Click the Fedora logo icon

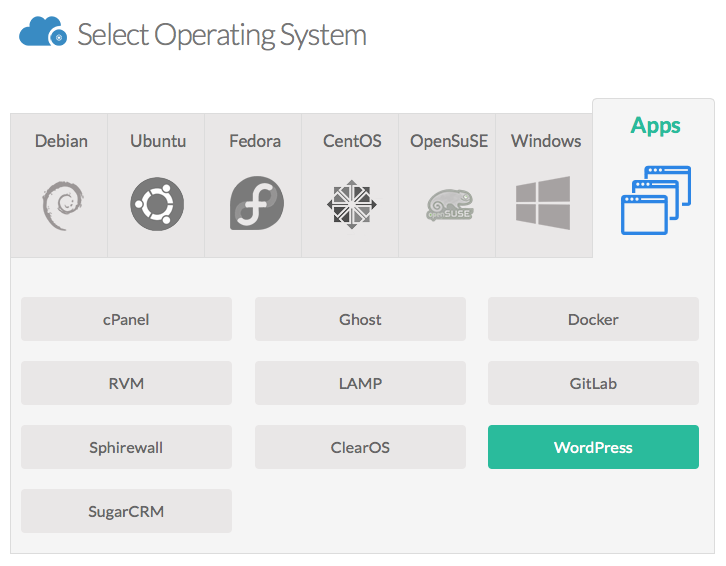[257, 203]
